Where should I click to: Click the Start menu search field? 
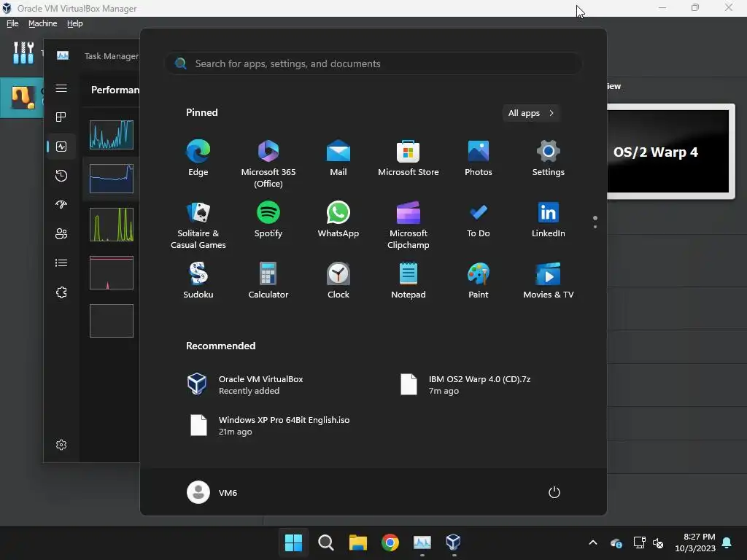373,63
